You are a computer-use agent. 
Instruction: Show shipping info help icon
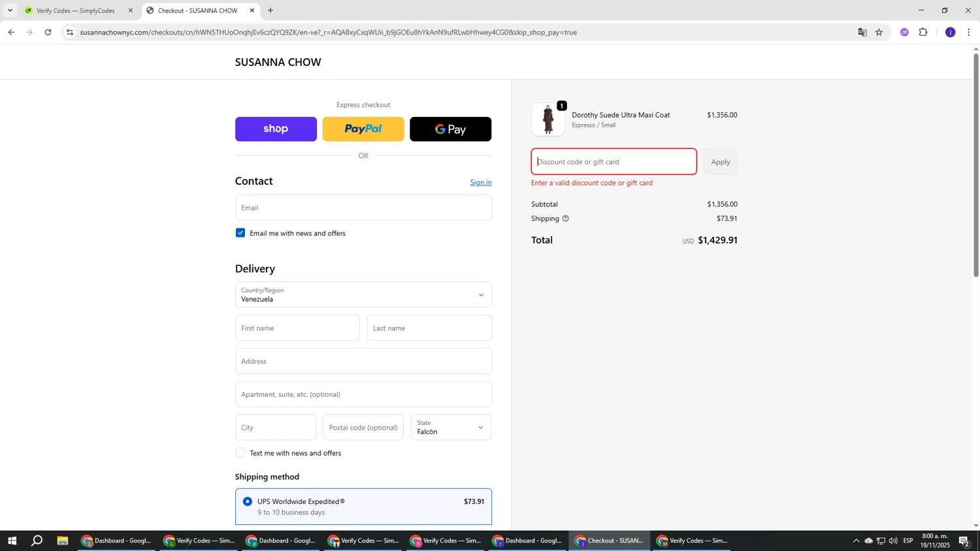click(x=566, y=219)
